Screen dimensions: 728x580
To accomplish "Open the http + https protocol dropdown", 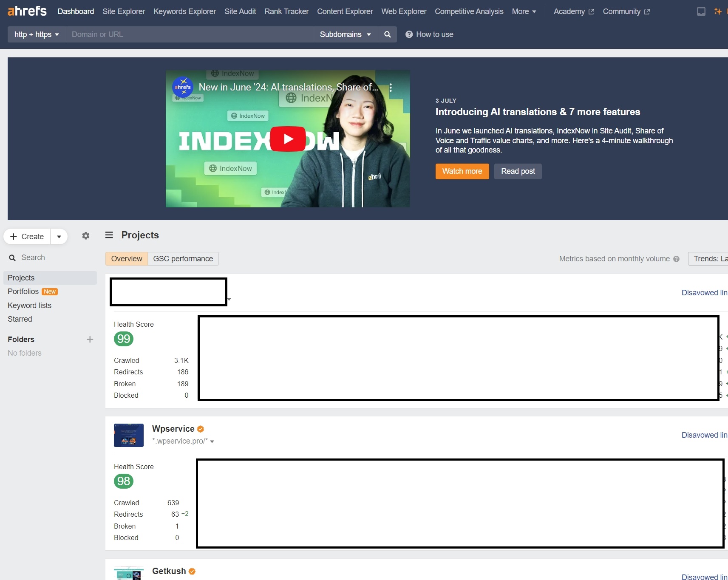I will 37,34.
